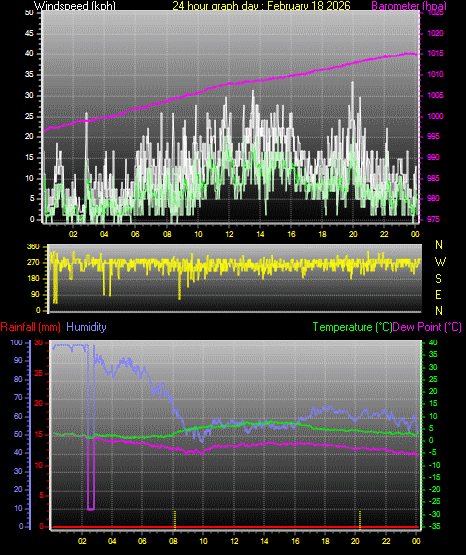The image size is (466, 555).
Task: Click the 60 tick on humidity axis
Action: [18, 416]
